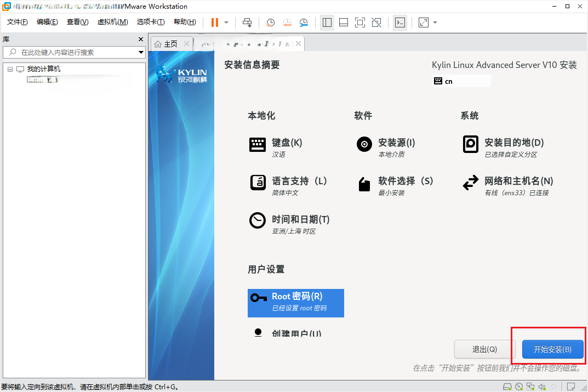
Task: Click the stretch guest display icon
Action: pos(424,22)
